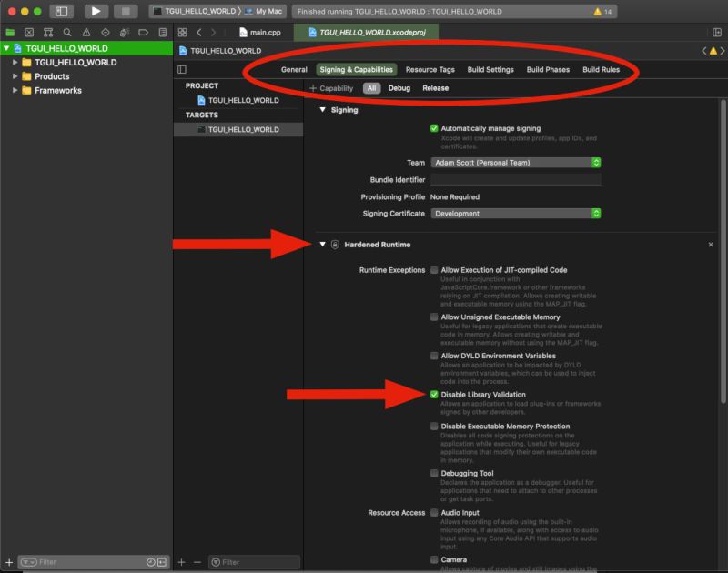
Task: Uncheck Automatically manage signing
Action: click(434, 128)
